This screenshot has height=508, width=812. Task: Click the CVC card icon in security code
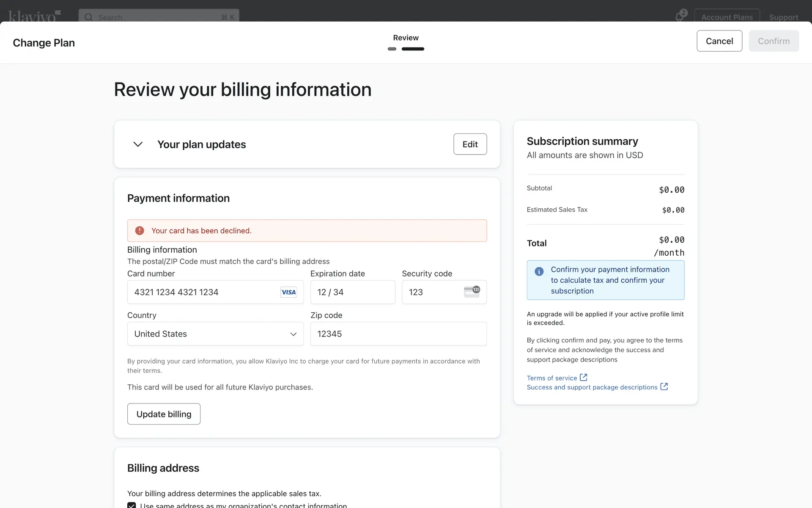pyautogui.click(x=472, y=292)
